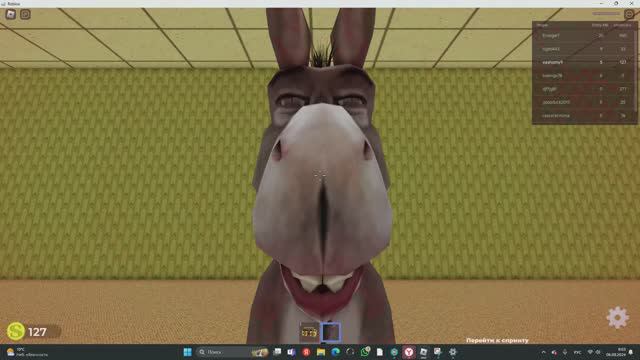Open Microsoft Teams from the taskbar

tap(291, 352)
